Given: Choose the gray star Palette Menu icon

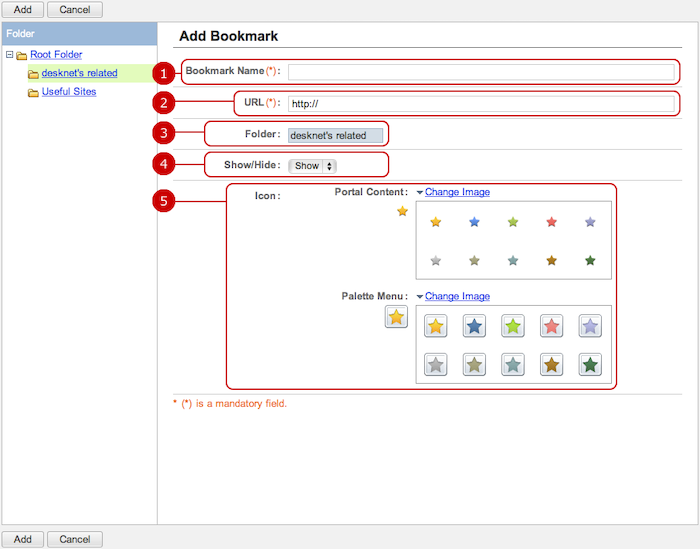Looking at the screenshot, I should click(436, 365).
